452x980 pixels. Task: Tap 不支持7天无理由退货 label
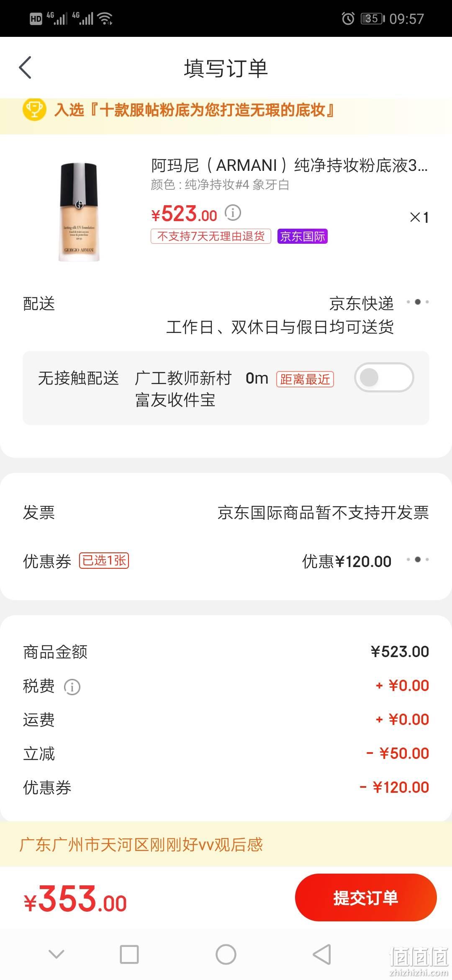click(211, 237)
